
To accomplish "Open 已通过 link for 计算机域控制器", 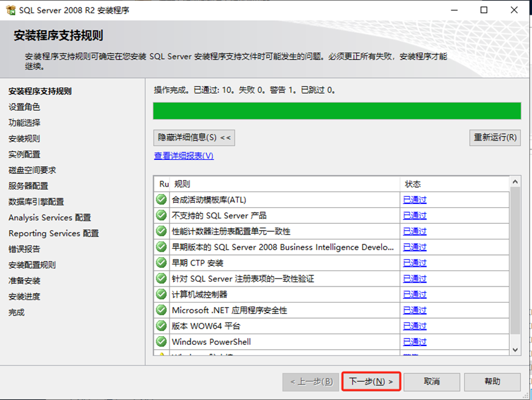I will (415, 294).
